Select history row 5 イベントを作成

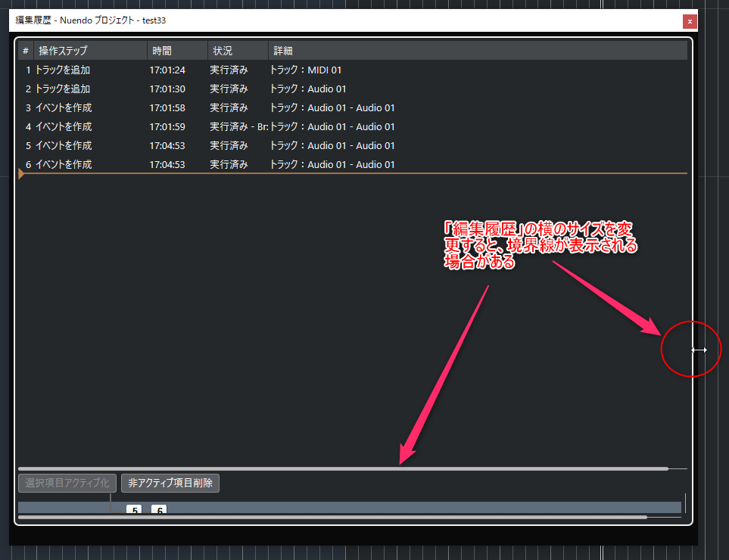(353, 146)
